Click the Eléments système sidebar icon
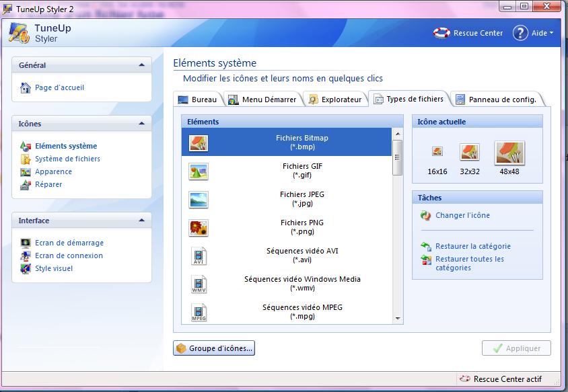 pyautogui.click(x=26, y=146)
